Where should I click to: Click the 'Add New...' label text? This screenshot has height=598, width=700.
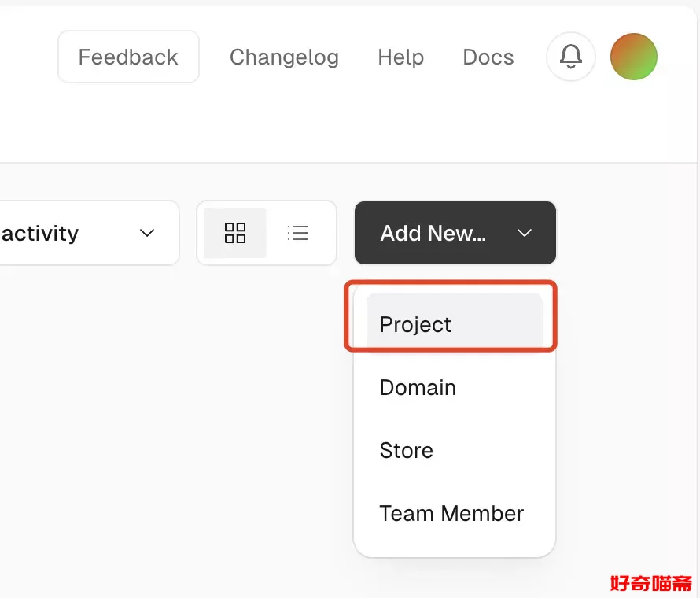433,233
